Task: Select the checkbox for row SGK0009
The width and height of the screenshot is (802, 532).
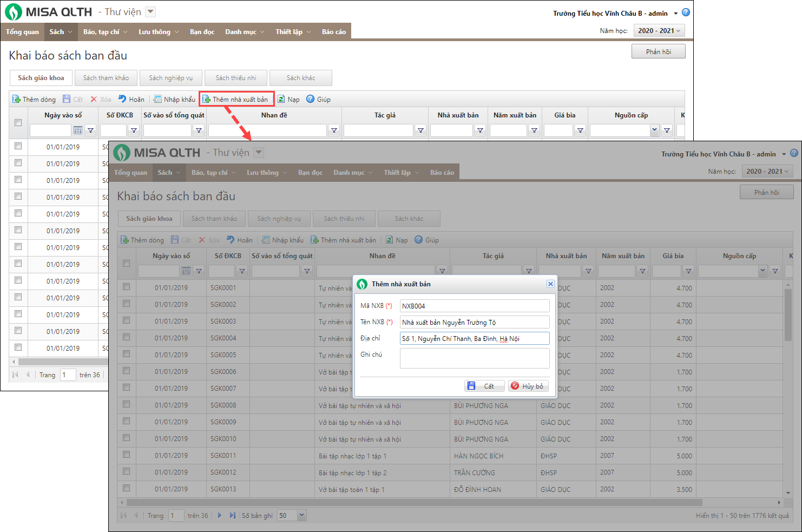Action: click(126, 421)
